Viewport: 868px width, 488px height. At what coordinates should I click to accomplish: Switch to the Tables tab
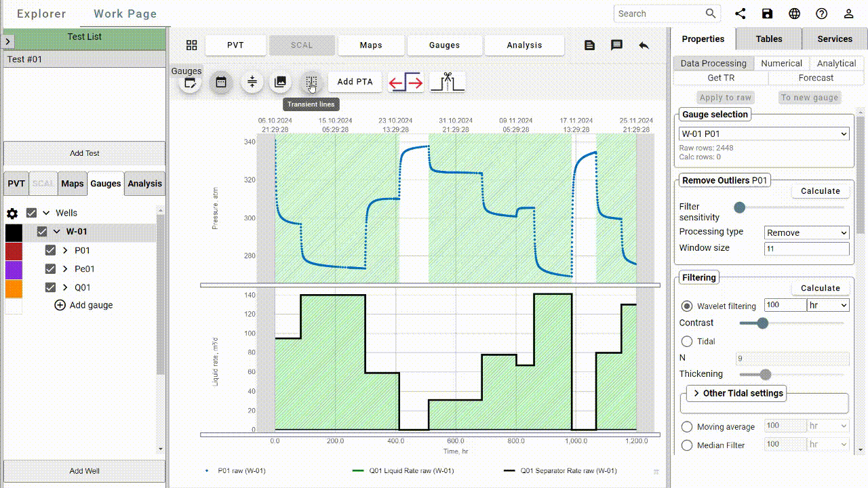(769, 39)
